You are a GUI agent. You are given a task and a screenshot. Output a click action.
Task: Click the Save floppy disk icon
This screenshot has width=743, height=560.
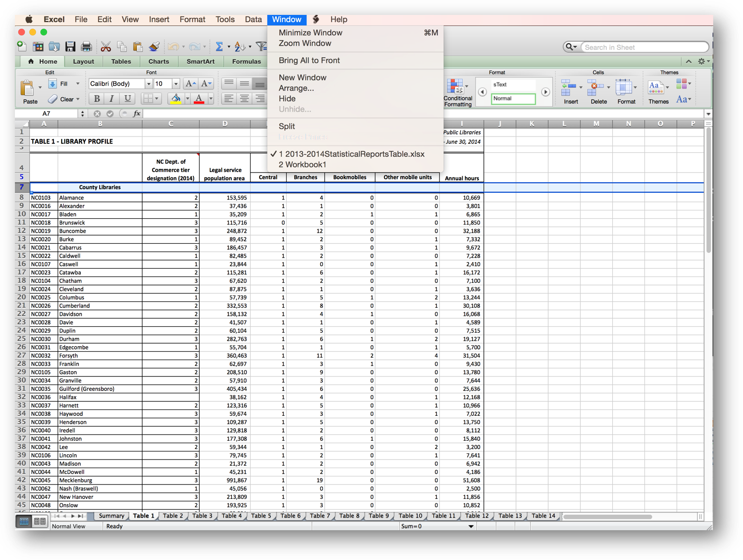[70, 47]
